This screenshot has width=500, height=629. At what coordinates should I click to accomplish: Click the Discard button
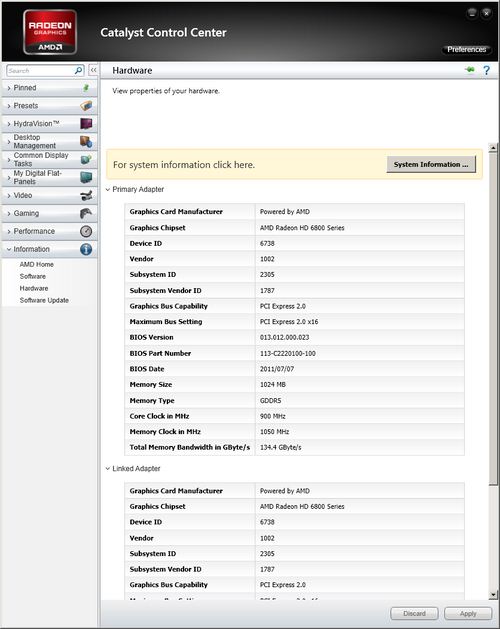(414, 613)
